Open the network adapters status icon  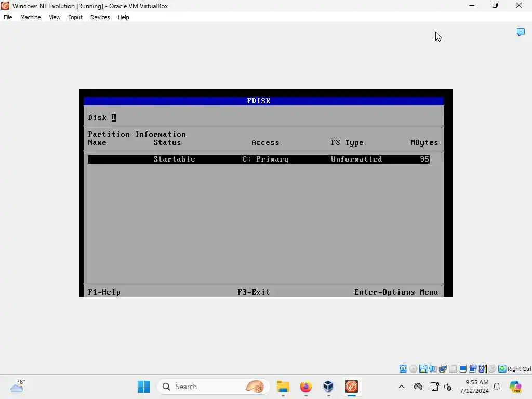pyautogui.click(x=443, y=369)
